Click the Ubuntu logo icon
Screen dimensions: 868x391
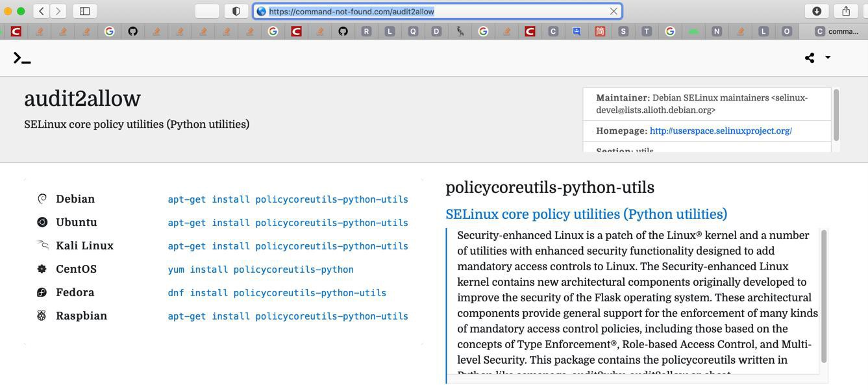[42, 222]
